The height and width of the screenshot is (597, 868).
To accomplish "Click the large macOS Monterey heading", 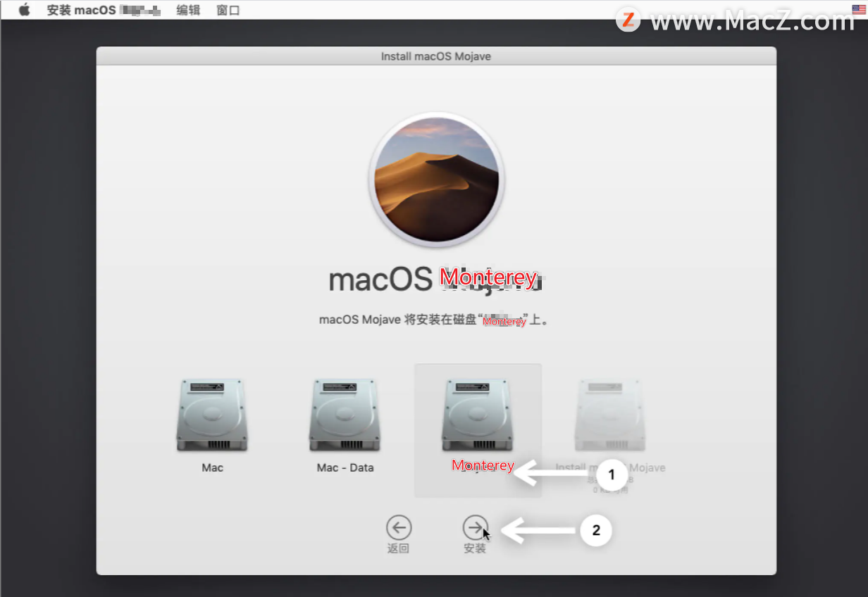I will click(x=435, y=279).
